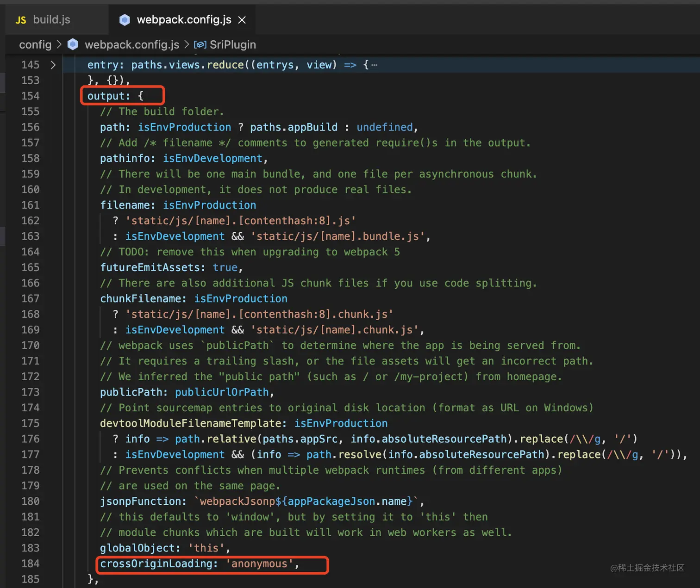Click the 'true' value on line 165
This screenshot has height=588, width=700.
tap(225, 267)
